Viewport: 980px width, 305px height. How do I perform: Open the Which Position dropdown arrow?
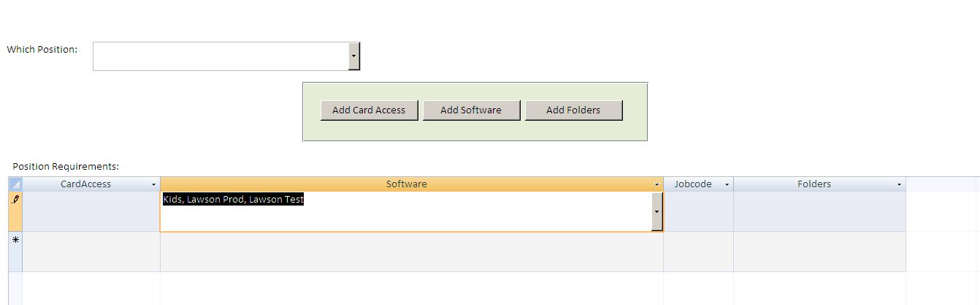click(x=354, y=56)
